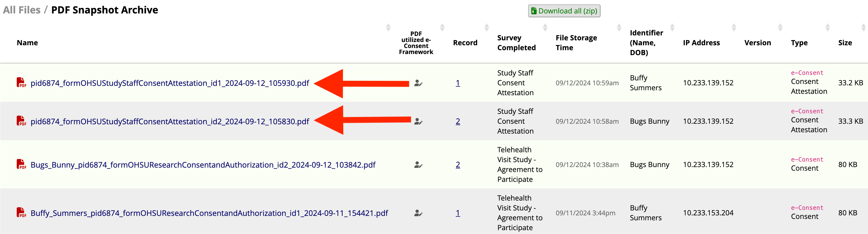This screenshot has width=868, height=234.
Task: Open record 1 link in Buffy_Summers consent row
Action: pyautogui.click(x=458, y=213)
